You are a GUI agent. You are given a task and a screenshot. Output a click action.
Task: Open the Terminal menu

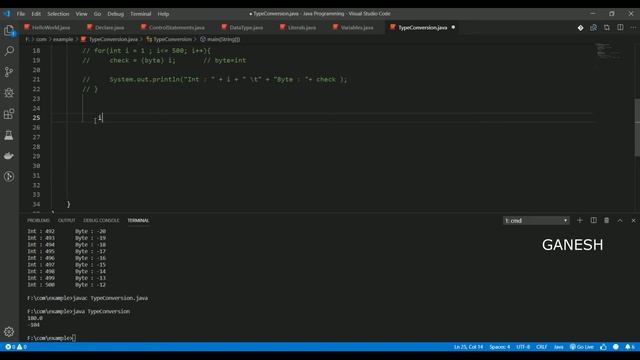point(140,14)
